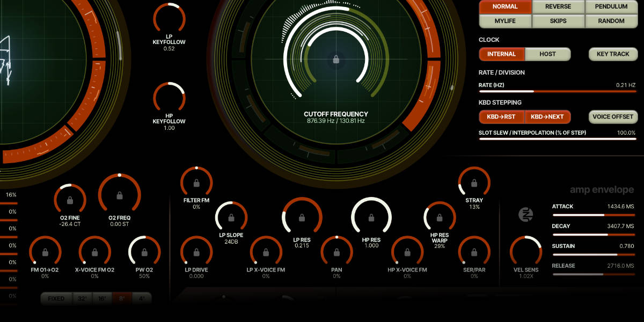Lock the FILTER FM knob via its padlock
The width and height of the screenshot is (644, 322).
point(196,183)
